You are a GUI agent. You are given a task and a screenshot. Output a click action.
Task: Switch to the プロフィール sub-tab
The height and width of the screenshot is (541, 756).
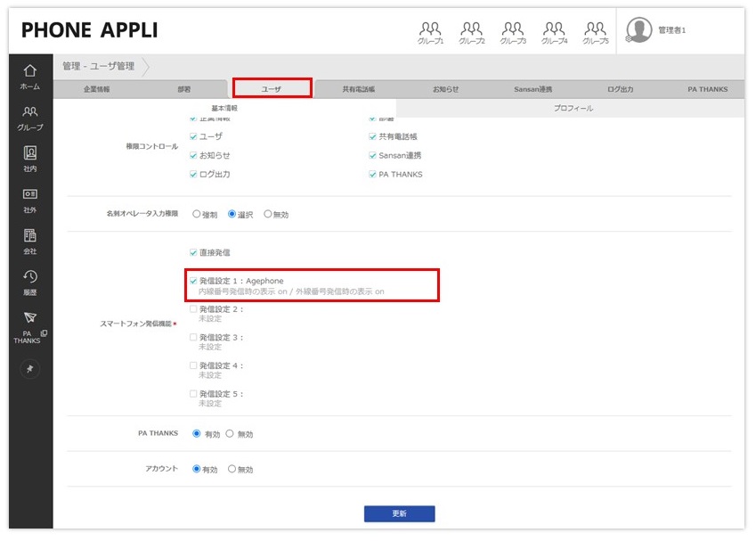[573, 108]
